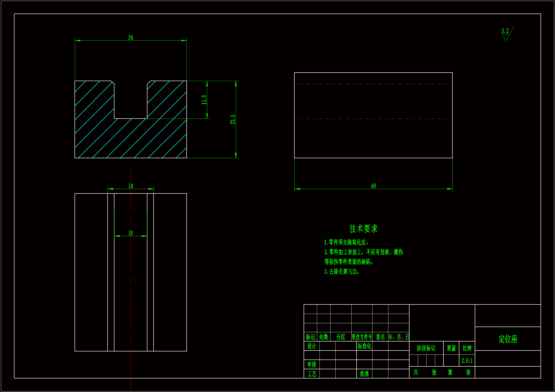The width and height of the screenshot is (555, 392).
Task: Click the 14 dimension above the bottom view
Action: pyautogui.click(x=131, y=186)
